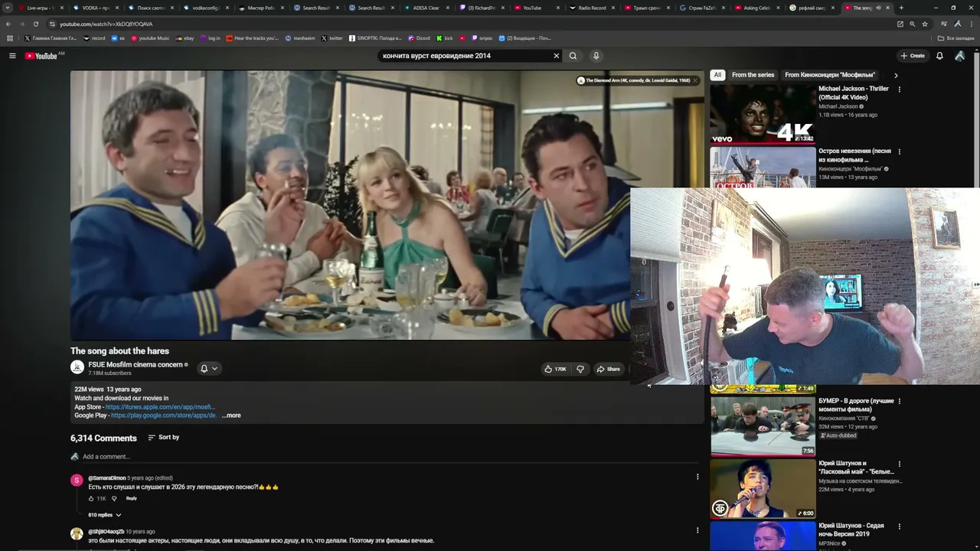Open the tab search dropdown arrow
The image size is (980, 551).
point(8,8)
